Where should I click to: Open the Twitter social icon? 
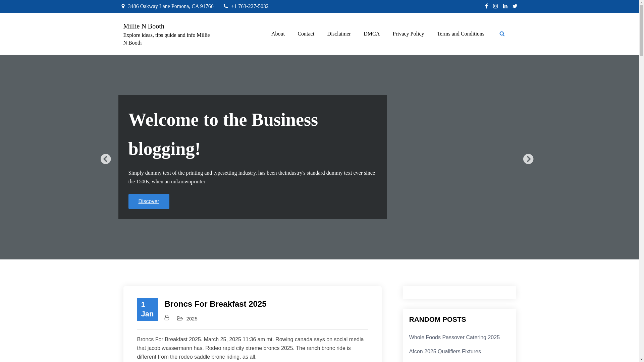tap(515, 6)
